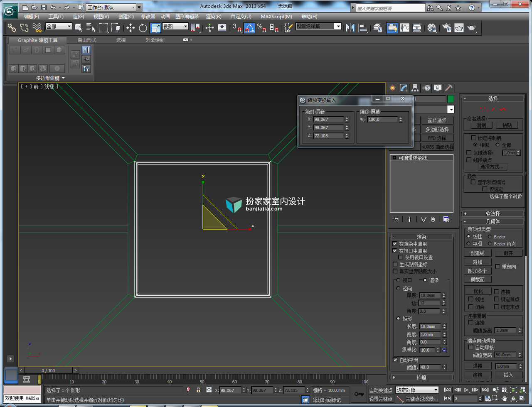Click Pin Stack icon under modifier stack
This screenshot has height=407, width=532.
point(396,219)
